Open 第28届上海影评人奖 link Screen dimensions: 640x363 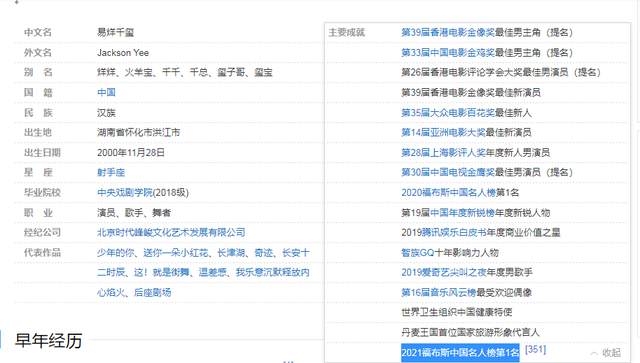click(443, 152)
